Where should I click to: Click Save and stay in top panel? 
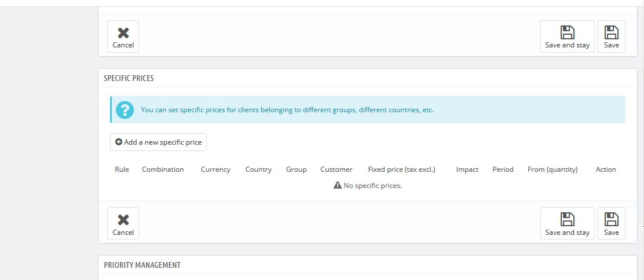pyautogui.click(x=567, y=36)
